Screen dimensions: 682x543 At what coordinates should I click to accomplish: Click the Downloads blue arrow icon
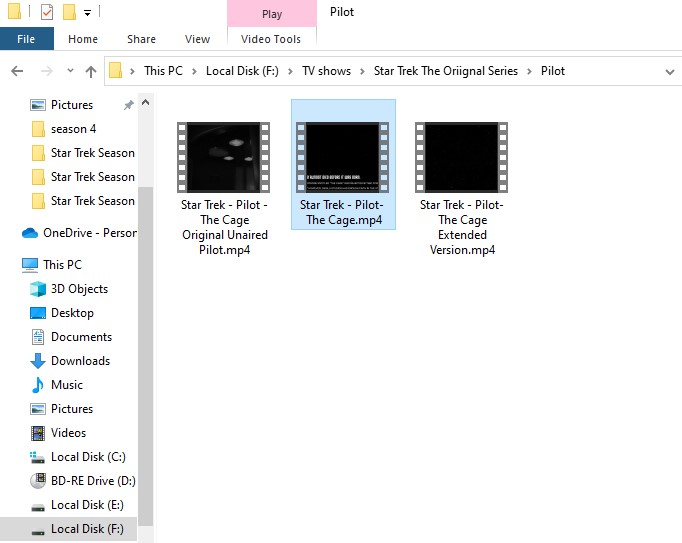(x=38, y=361)
